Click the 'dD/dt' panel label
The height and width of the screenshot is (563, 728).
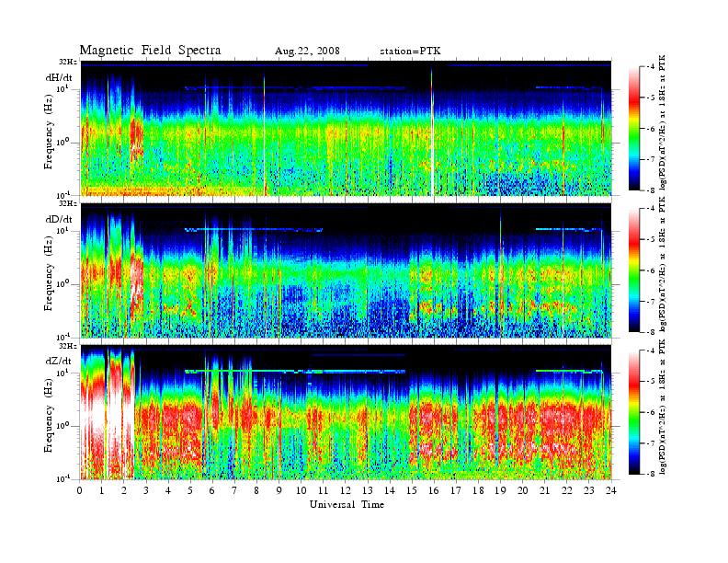pyautogui.click(x=59, y=219)
